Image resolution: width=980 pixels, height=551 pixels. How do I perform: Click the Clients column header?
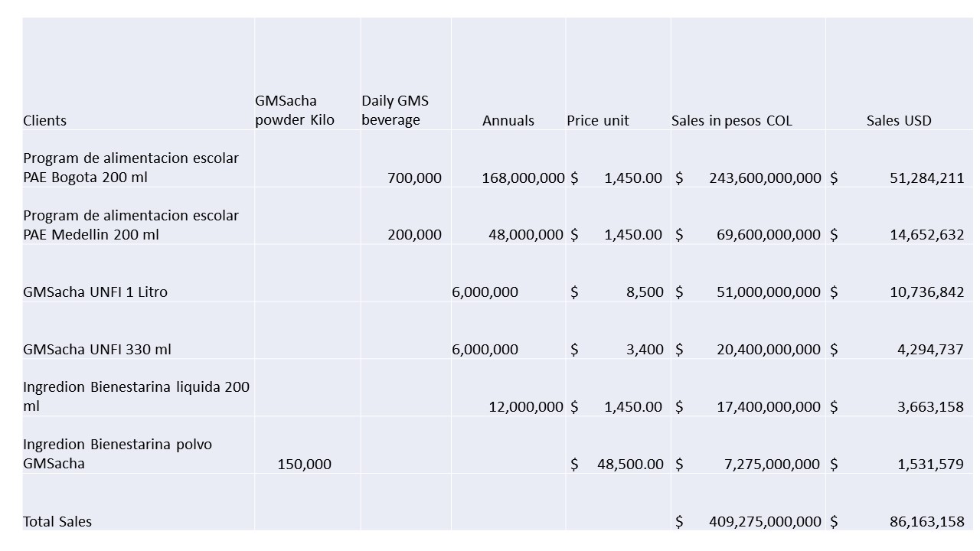(45, 120)
